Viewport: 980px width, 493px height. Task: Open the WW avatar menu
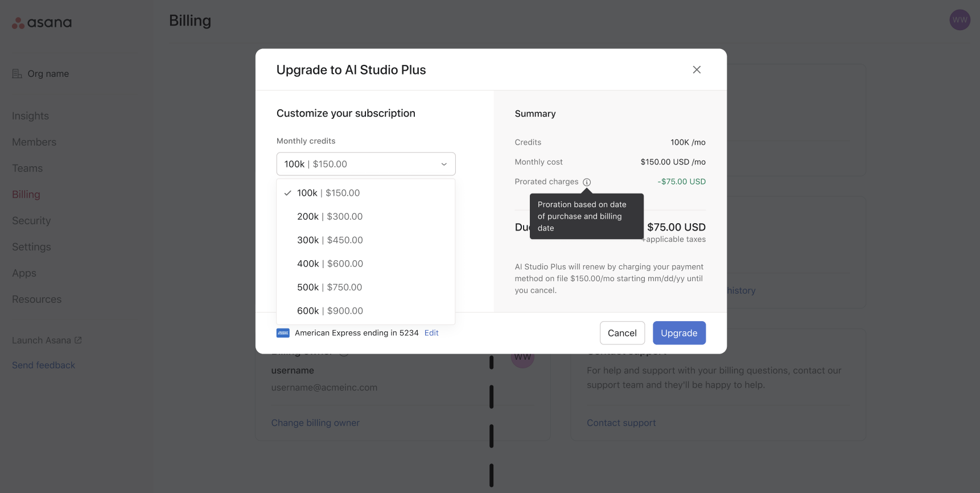click(960, 19)
